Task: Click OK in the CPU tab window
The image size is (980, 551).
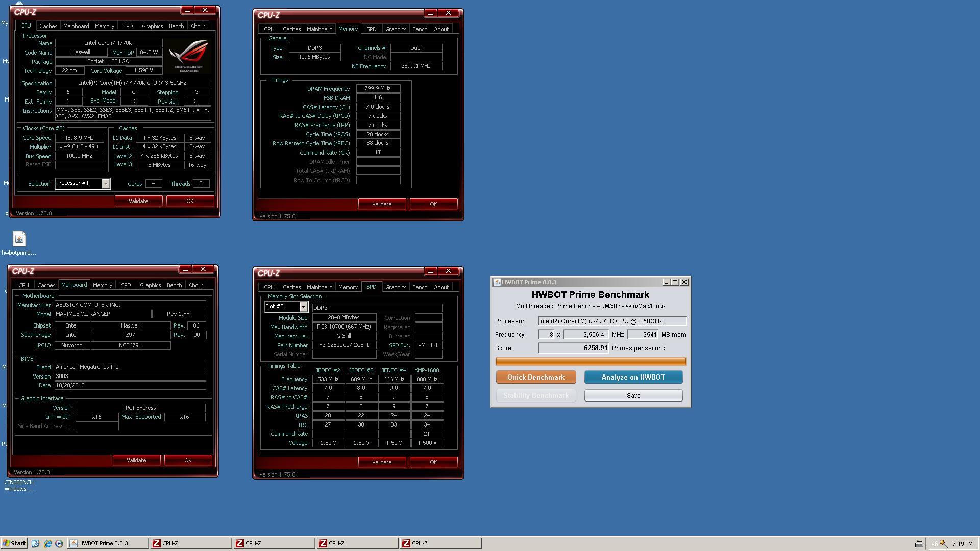Action: click(190, 201)
